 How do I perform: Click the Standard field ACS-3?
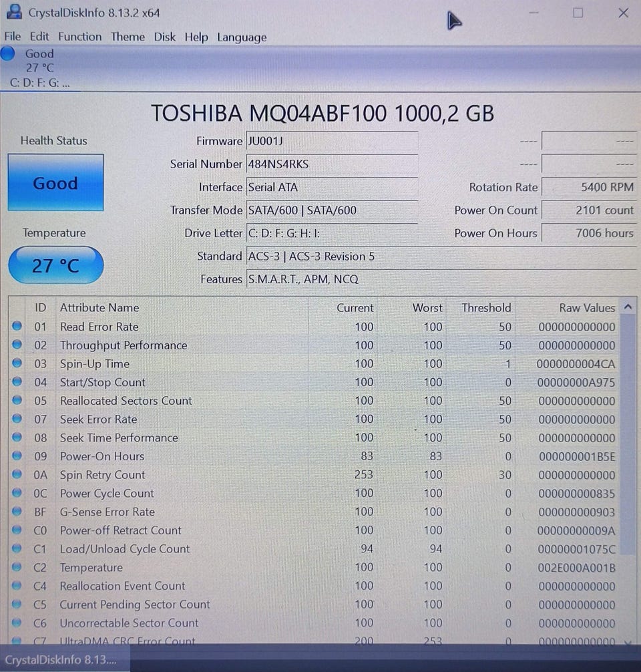click(x=441, y=257)
